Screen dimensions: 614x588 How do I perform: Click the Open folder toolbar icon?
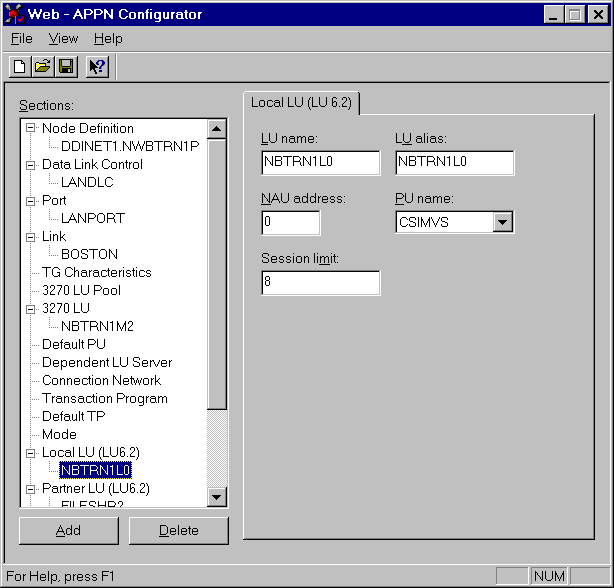click(x=42, y=67)
